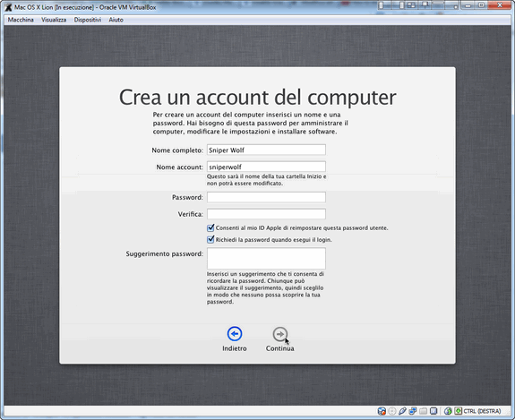Click the display status bar icon
Image resolution: width=515 pixels, height=420 pixels.
coord(433,411)
